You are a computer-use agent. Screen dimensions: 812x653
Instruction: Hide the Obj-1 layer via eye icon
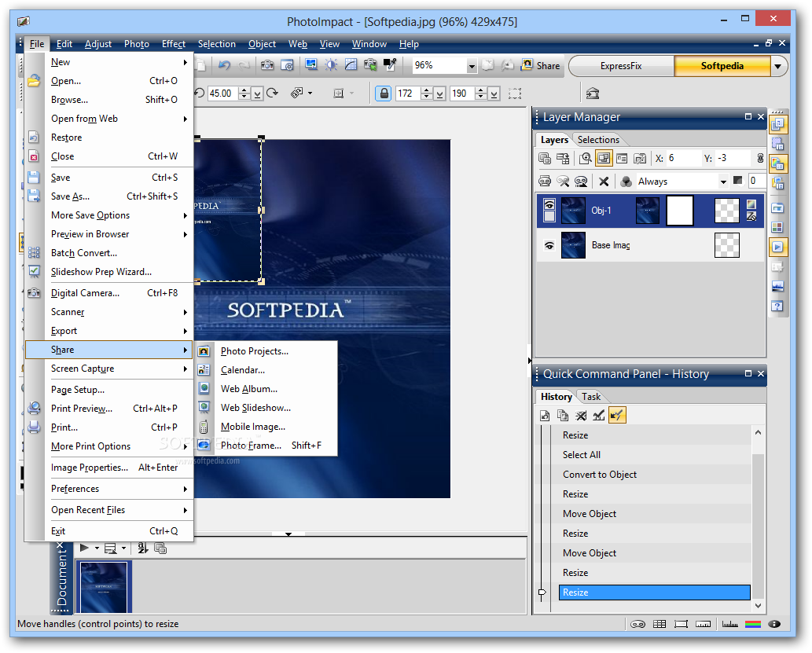[549, 203]
